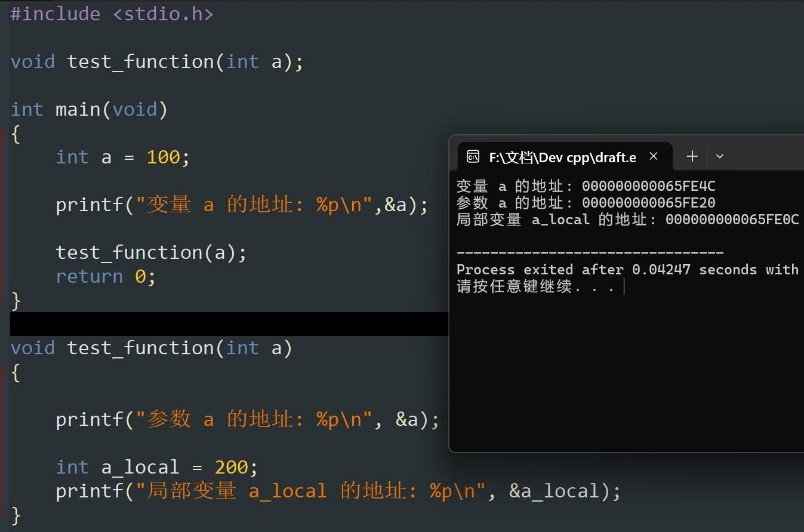This screenshot has height=532, width=804.
Task: Open a new terminal tab with plus
Action: click(692, 156)
